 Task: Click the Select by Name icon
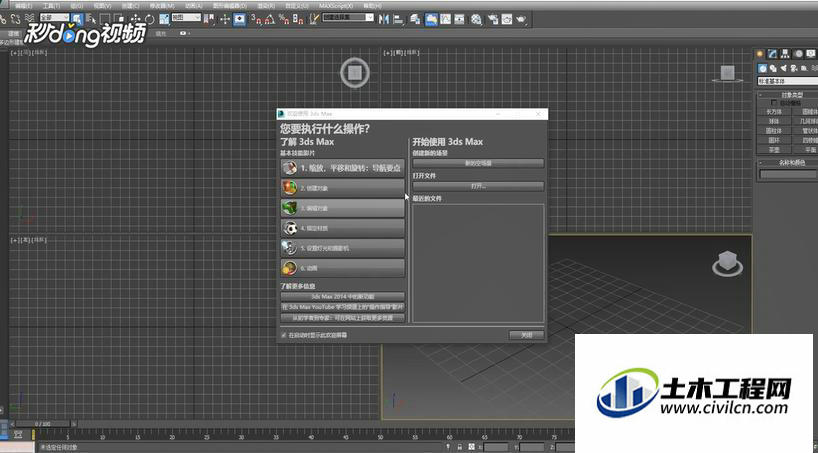tap(90, 19)
